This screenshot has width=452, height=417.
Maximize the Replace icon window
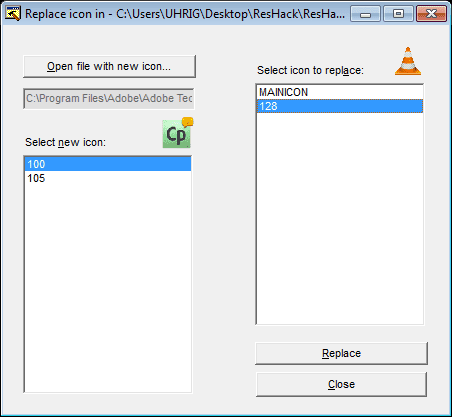pyautogui.click(x=398, y=14)
